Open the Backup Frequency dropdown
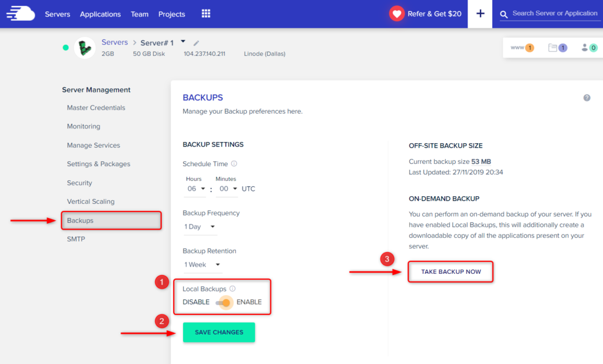 (x=200, y=226)
